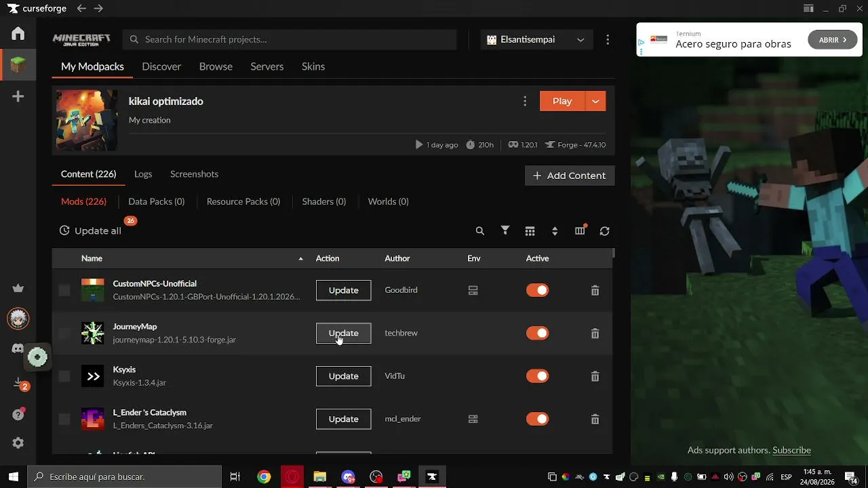Click the Env icon for CustomNPCs-Unofficial

473,291
